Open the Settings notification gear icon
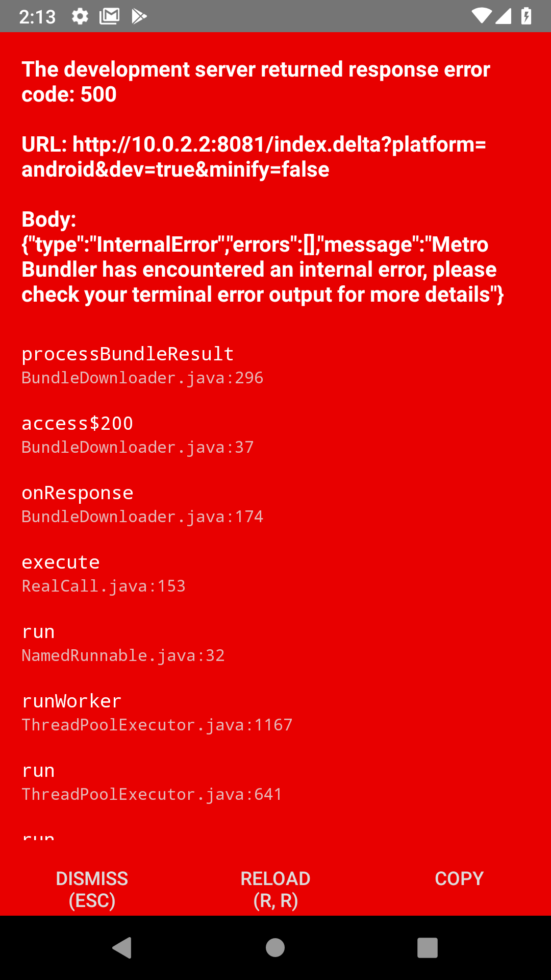The height and width of the screenshot is (980, 551). pos(80,15)
